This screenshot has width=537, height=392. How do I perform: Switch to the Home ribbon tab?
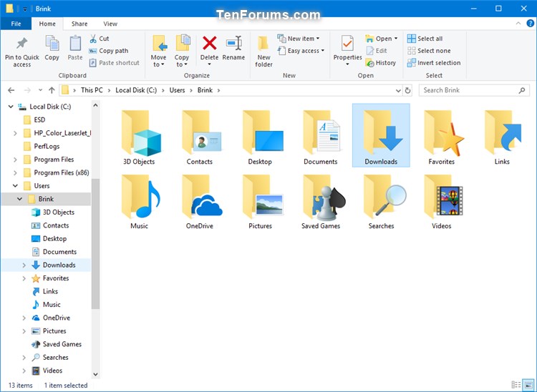47,24
